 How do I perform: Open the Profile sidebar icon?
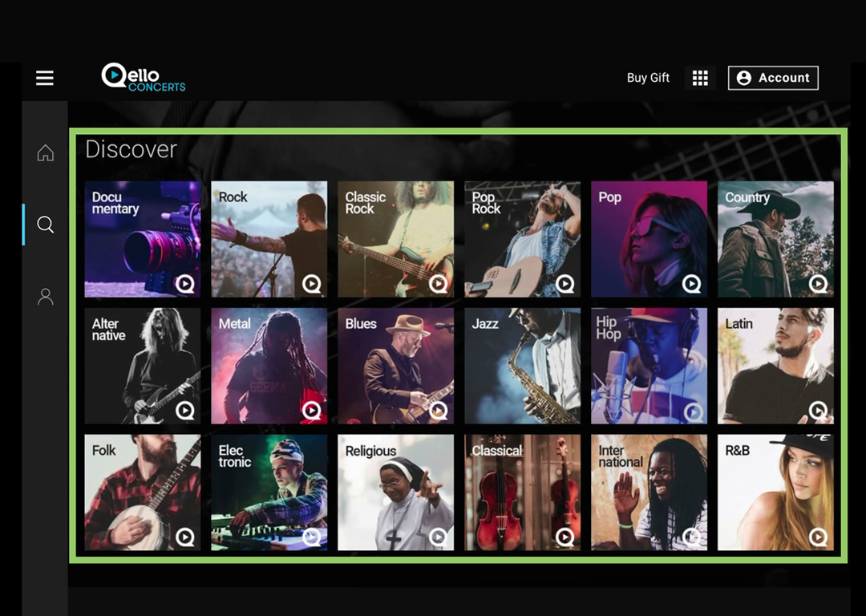[x=45, y=297]
